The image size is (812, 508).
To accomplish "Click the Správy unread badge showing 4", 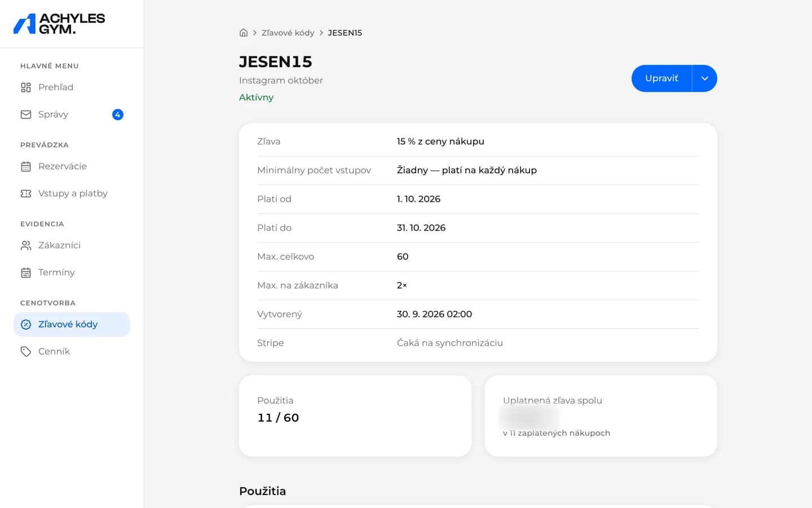I will tap(118, 115).
